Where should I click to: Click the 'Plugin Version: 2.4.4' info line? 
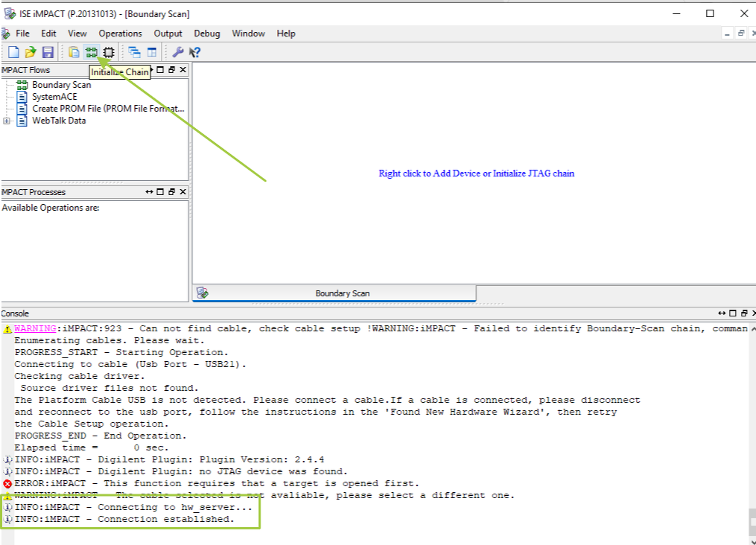click(169, 459)
